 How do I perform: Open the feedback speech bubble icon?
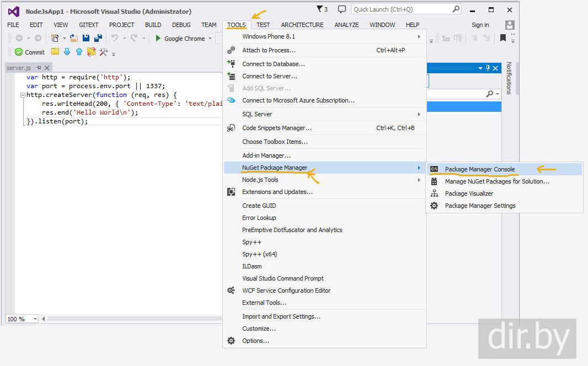(342, 9)
